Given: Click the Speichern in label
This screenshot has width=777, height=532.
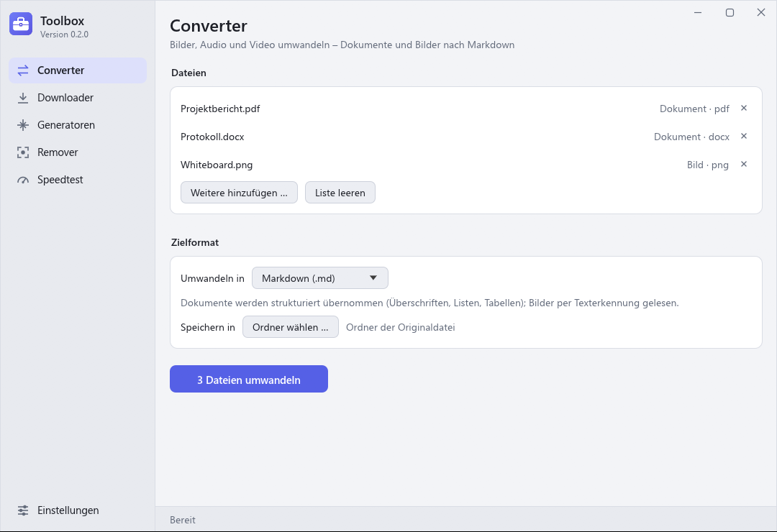Looking at the screenshot, I should (x=208, y=327).
